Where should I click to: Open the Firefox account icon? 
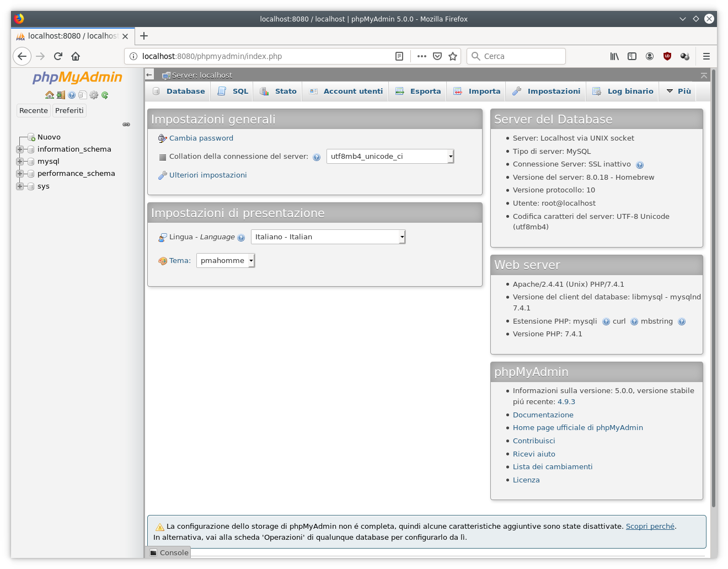point(650,56)
